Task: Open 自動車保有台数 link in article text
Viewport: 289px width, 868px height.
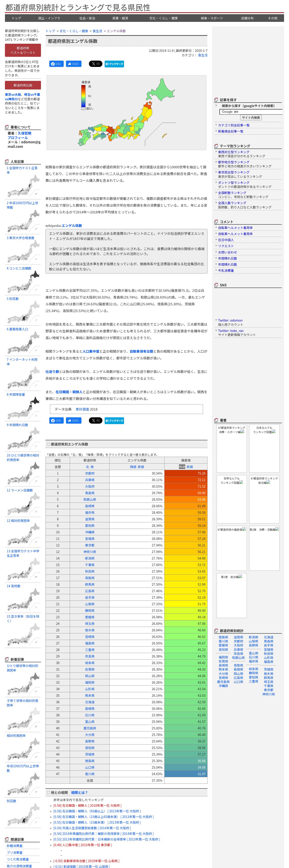Action: click(141, 351)
